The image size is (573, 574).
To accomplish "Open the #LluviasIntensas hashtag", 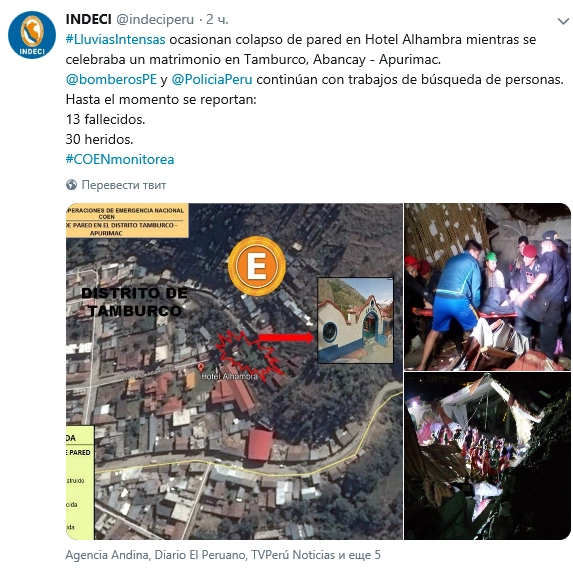I will pos(115,40).
